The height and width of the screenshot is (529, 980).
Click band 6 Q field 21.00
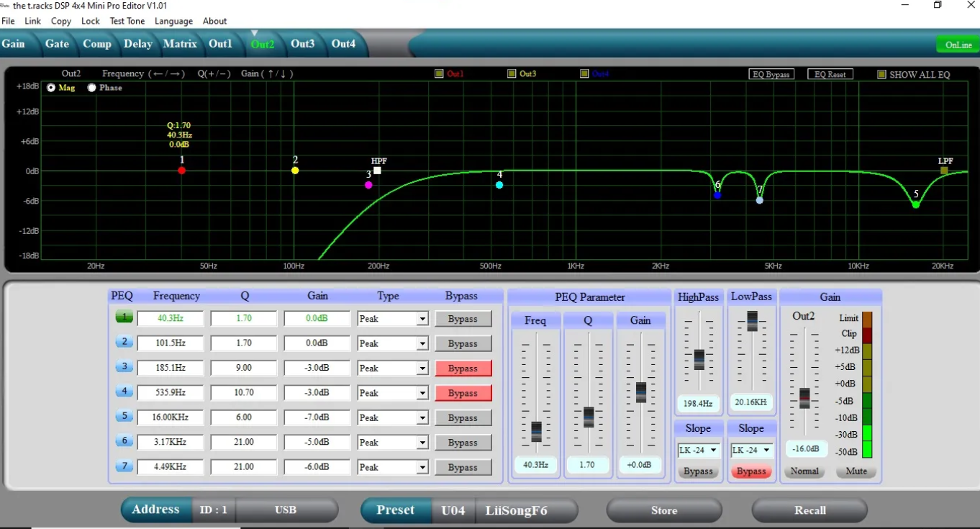tap(243, 443)
